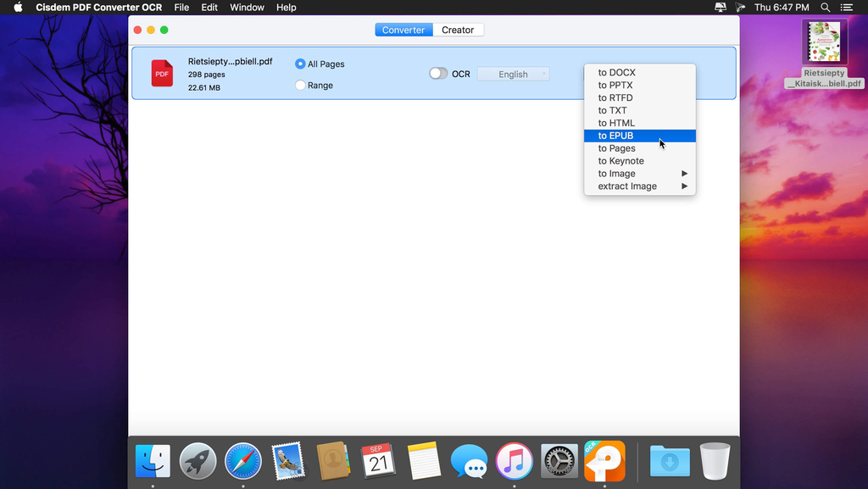Switch to the Creator tab
This screenshot has height=489, width=868.
coord(458,30)
